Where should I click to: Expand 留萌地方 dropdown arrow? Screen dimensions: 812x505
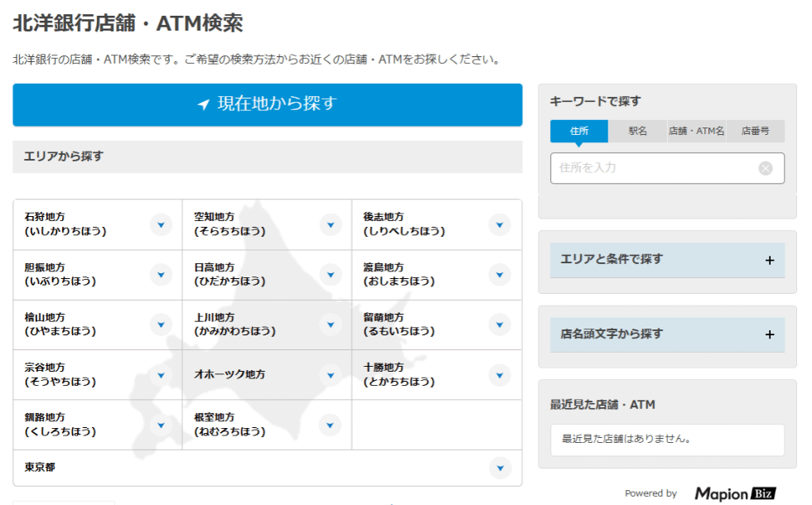[x=500, y=325]
